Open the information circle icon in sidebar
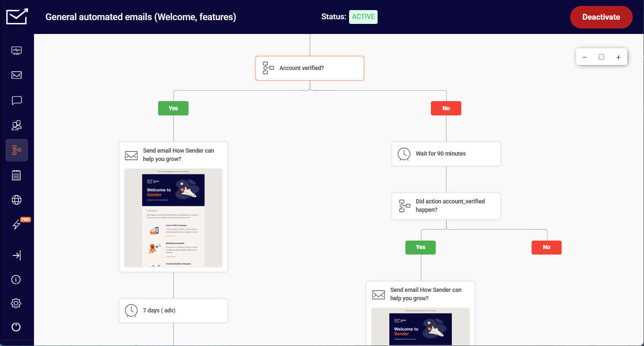This screenshot has height=346, width=644. tap(16, 279)
